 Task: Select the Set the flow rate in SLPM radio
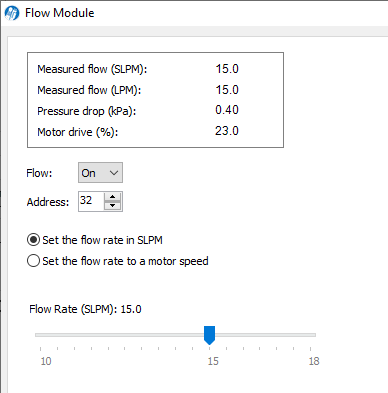pyautogui.click(x=33, y=240)
